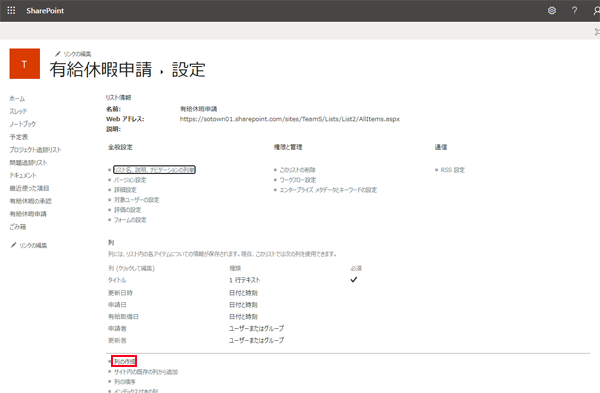Click the pencil icon below ごみ箱
This screenshot has width=600, height=393.
13,245
